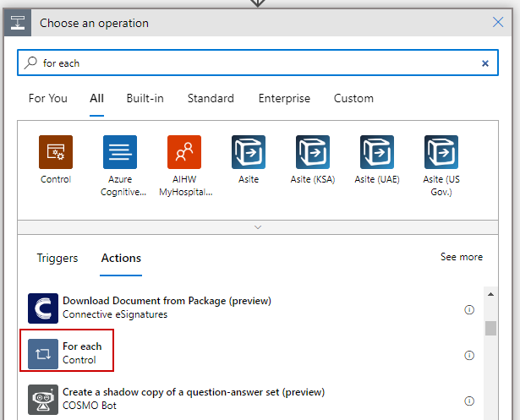
Task: Choose the Azure Cognitive connector icon
Action: (x=120, y=153)
